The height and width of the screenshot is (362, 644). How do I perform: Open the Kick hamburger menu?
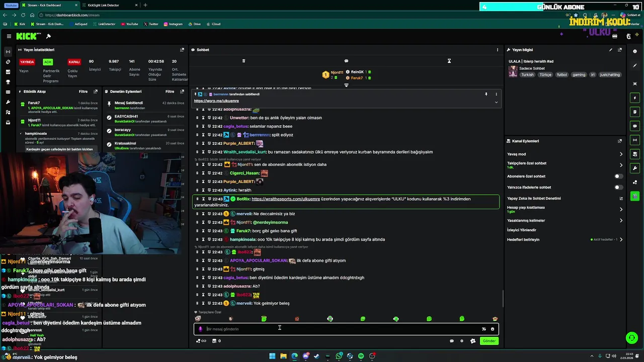coord(9,36)
